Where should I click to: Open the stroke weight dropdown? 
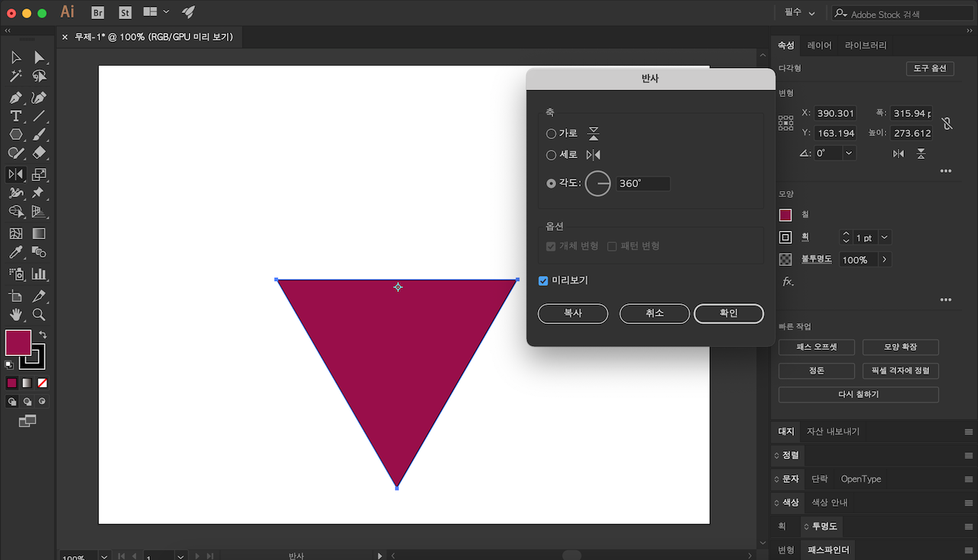point(885,238)
